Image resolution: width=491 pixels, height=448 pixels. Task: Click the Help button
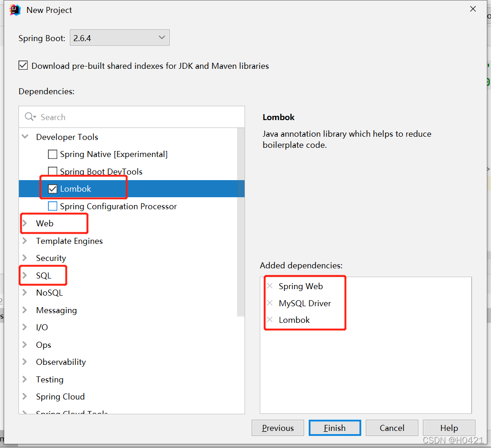click(449, 428)
